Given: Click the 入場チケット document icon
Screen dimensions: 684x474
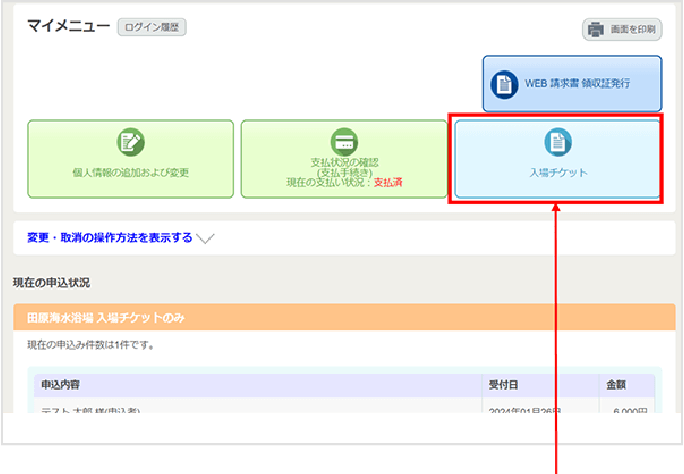Looking at the screenshot, I should (x=558, y=142).
